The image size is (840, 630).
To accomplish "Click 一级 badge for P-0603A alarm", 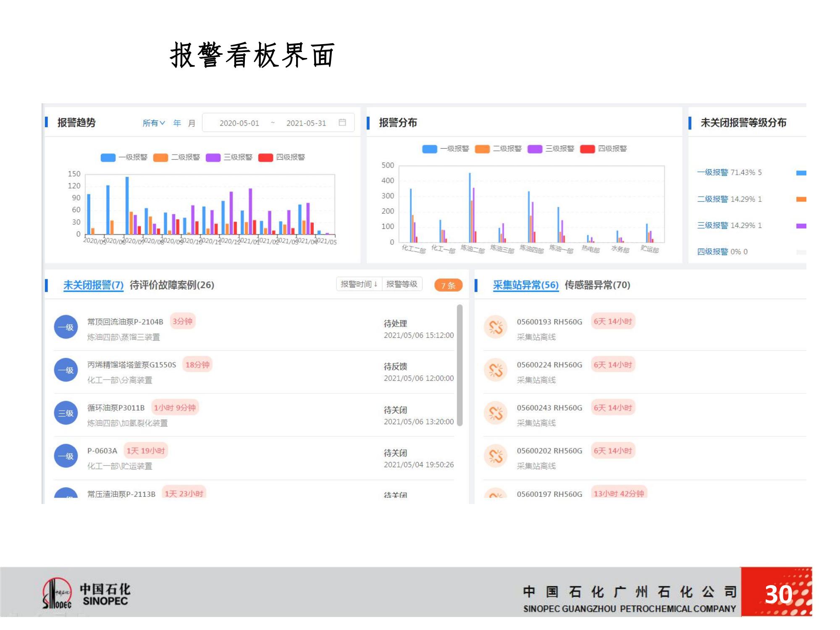I will 66,456.
